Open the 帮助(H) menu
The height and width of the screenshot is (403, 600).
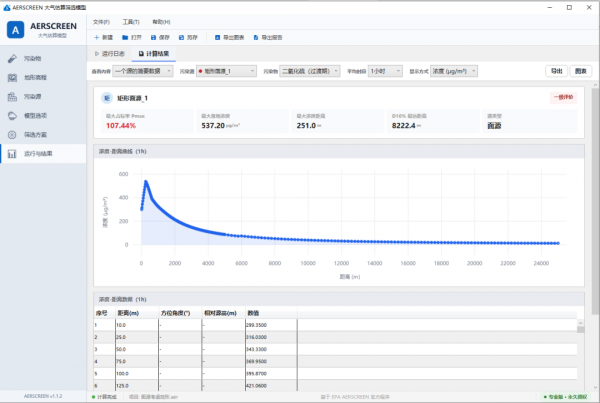tap(161, 22)
